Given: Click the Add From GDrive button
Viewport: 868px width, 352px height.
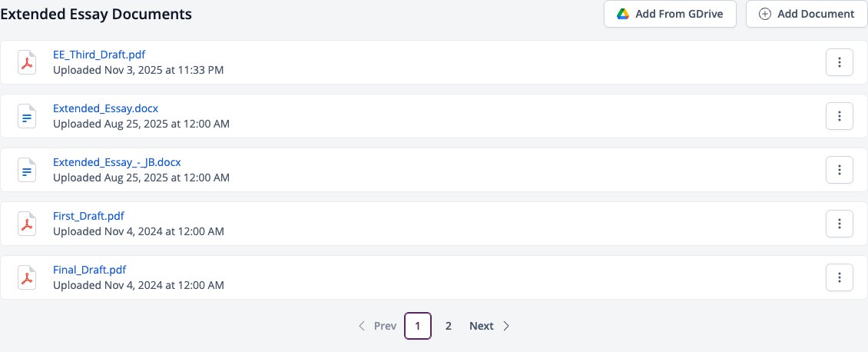Looking at the screenshot, I should pos(670,14).
